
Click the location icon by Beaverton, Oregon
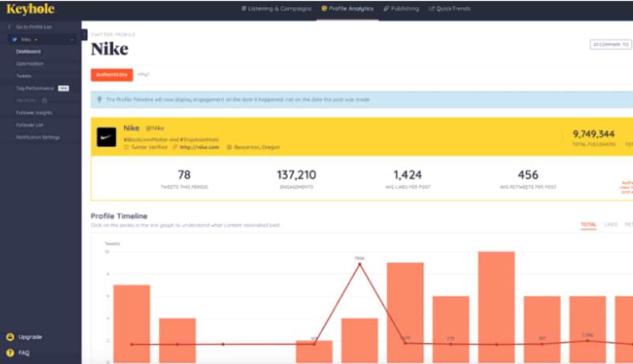pos(229,147)
